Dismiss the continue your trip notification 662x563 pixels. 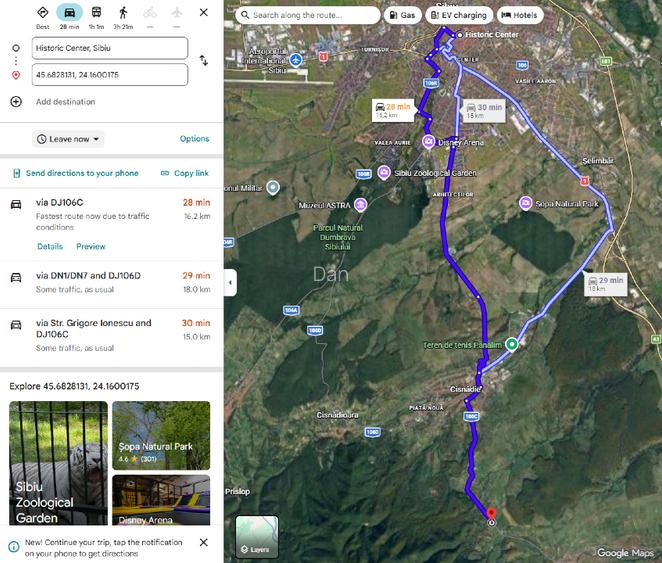pyautogui.click(x=203, y=542)
